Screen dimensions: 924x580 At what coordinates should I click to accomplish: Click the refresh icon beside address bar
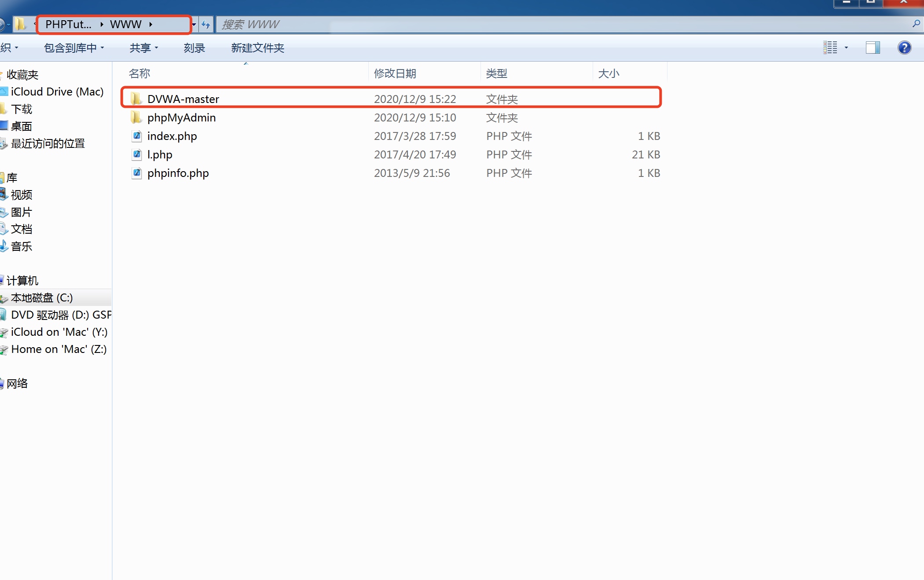pyautogui.click(x=205, y=25)
